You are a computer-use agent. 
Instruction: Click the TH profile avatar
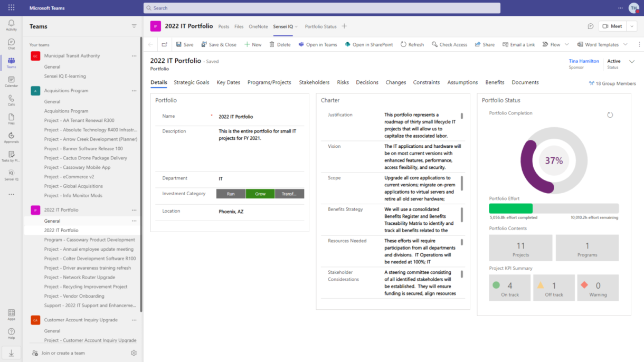[633, 8]
